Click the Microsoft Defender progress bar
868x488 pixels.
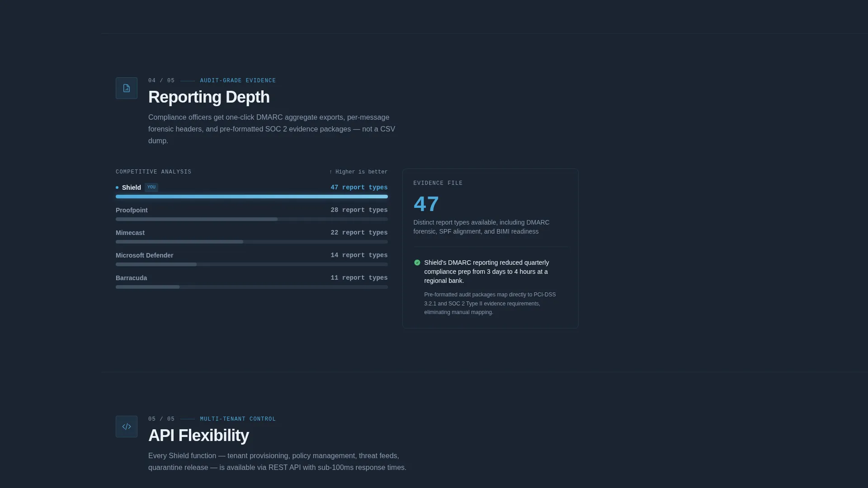coord(252,264)
